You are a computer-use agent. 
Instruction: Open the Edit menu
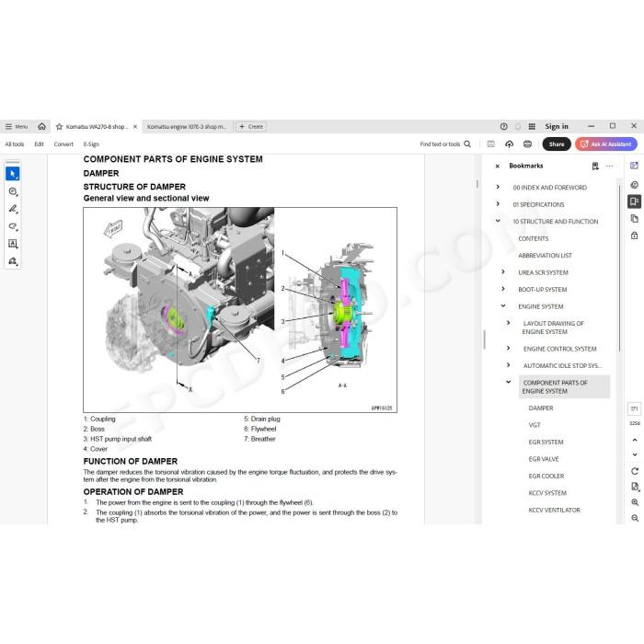39,144
